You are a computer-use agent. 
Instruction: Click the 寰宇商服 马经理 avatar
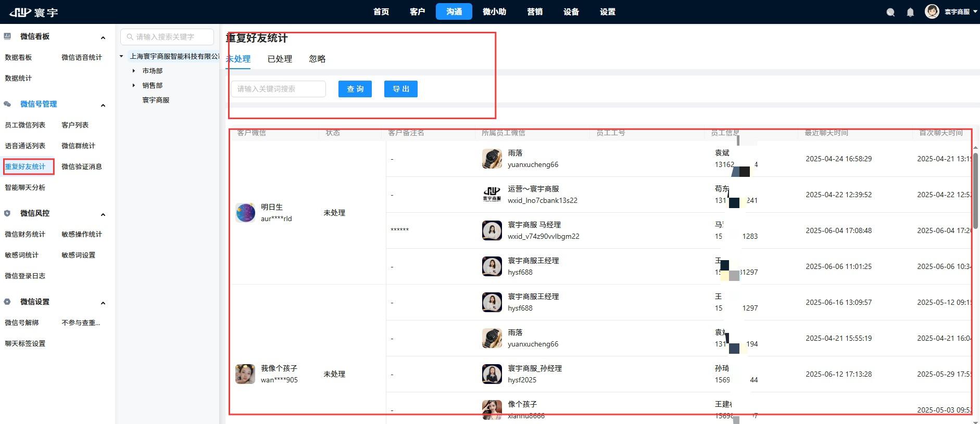tap(492, 230)
